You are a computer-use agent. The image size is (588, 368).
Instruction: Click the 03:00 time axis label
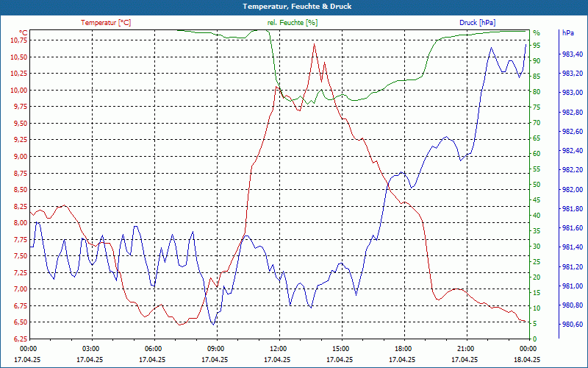click(90, 348)
